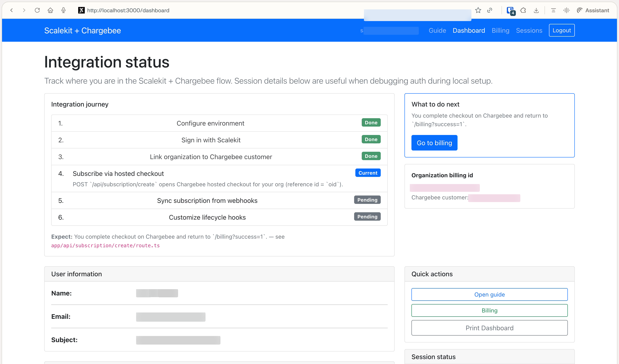Select the Customize lifecycle hooks step

pos(219,217)
